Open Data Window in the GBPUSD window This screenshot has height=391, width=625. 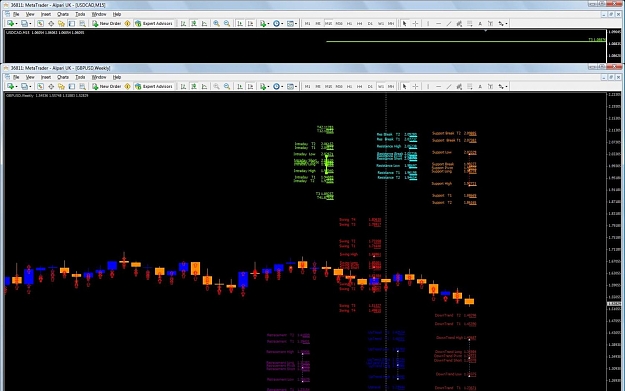(x=51, y=86)
